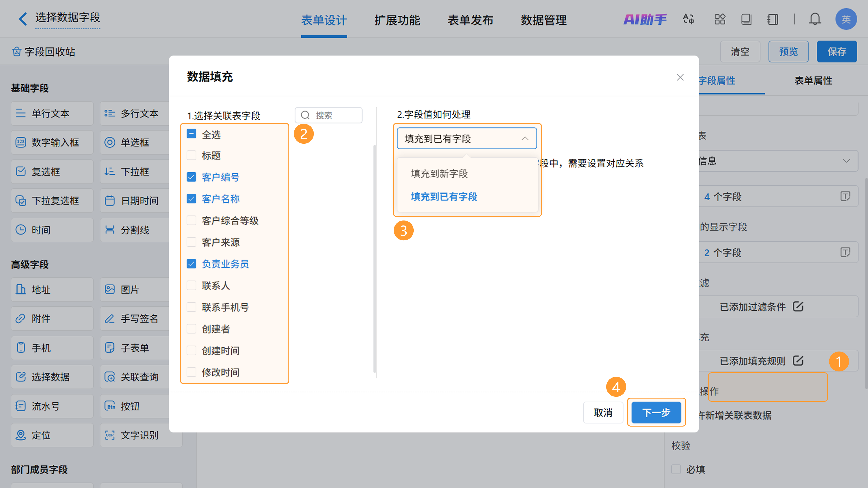Click the 取消 button

[603, 413]
